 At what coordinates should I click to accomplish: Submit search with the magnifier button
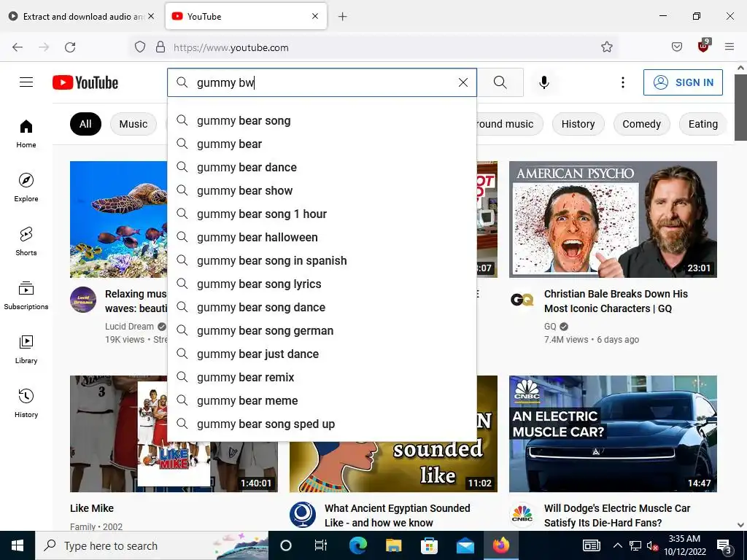pos(500,82)
